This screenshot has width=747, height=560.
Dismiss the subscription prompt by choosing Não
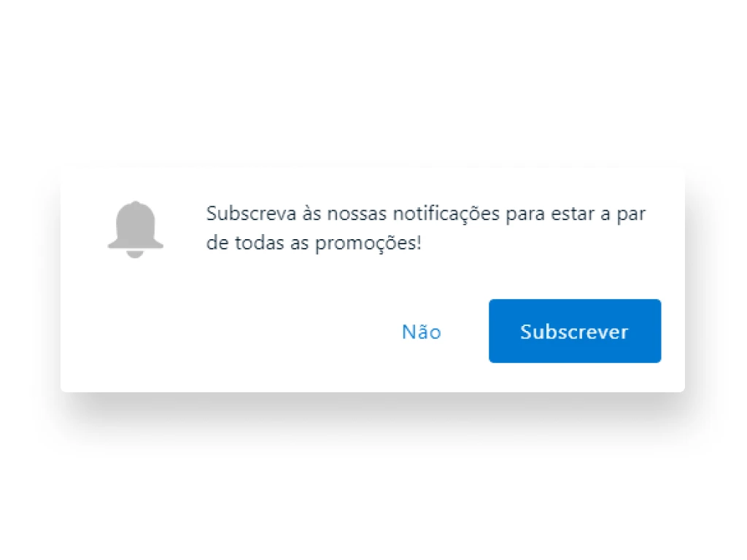pyautogui.click(x=422, y=332)
